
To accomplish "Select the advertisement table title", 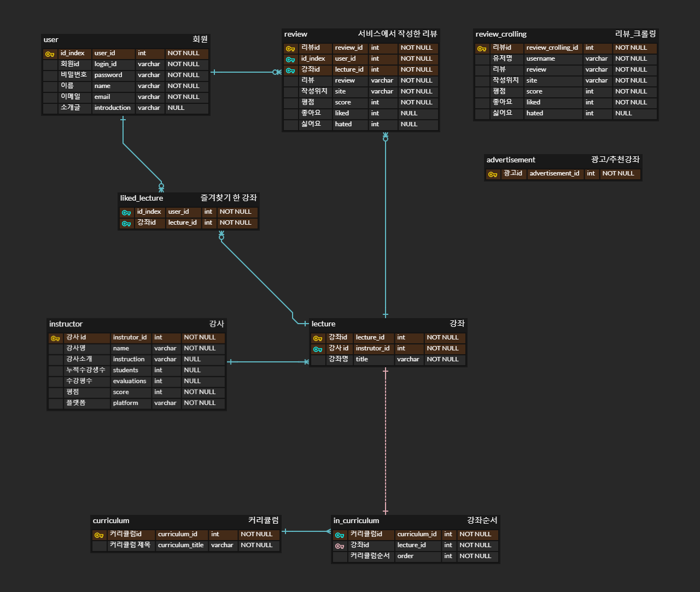I will coord(511,160).
